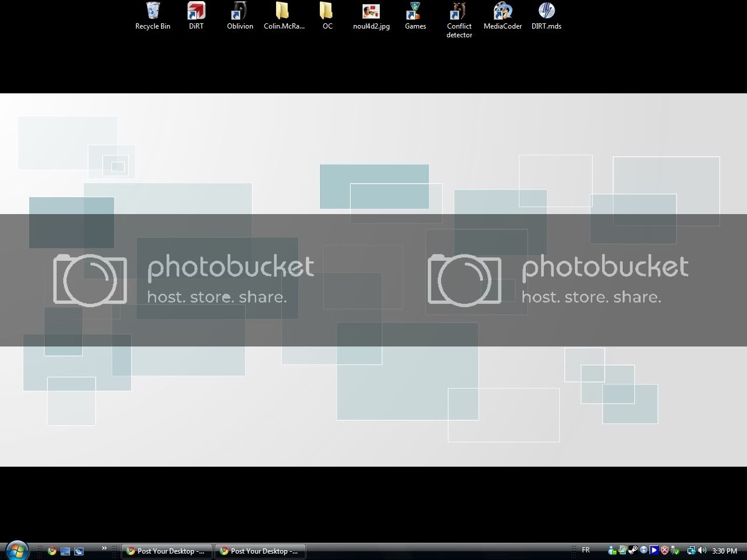Click the 3:30 PM clock
Viewport: 747px width, 560px height.
point(724,551)
